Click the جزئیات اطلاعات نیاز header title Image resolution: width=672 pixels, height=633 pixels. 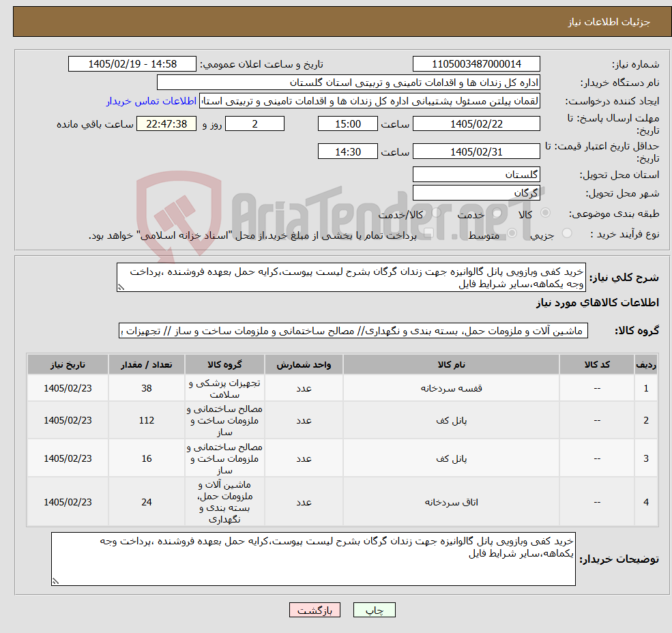pos(609,22)
